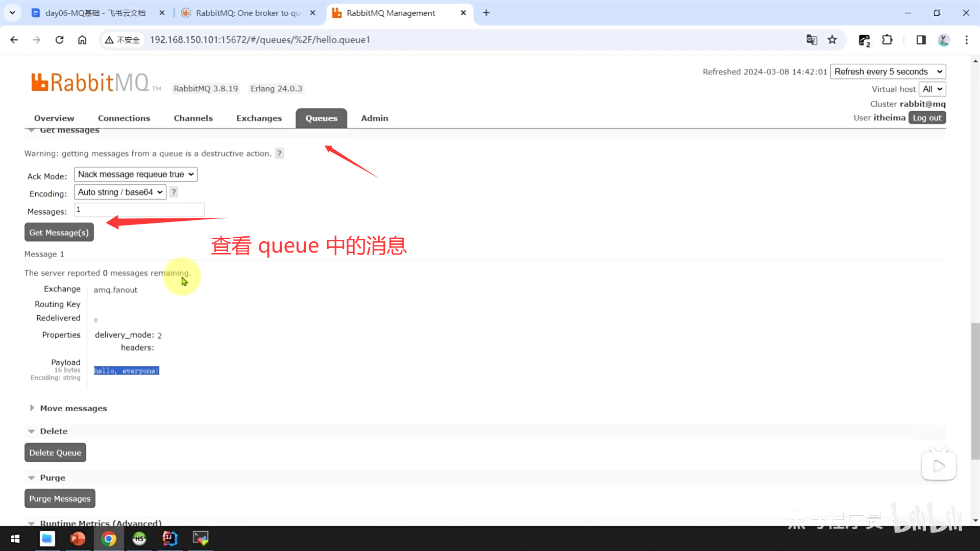
Task: Bookmark page with star icon
Action: pyautogui.click(x=832, y=40)
